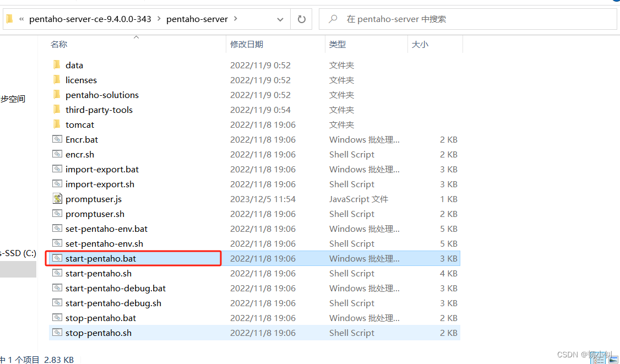Select the set-pentaho-env.sh file name
Viewport: 620px width, 364px height.
(105, 244)
